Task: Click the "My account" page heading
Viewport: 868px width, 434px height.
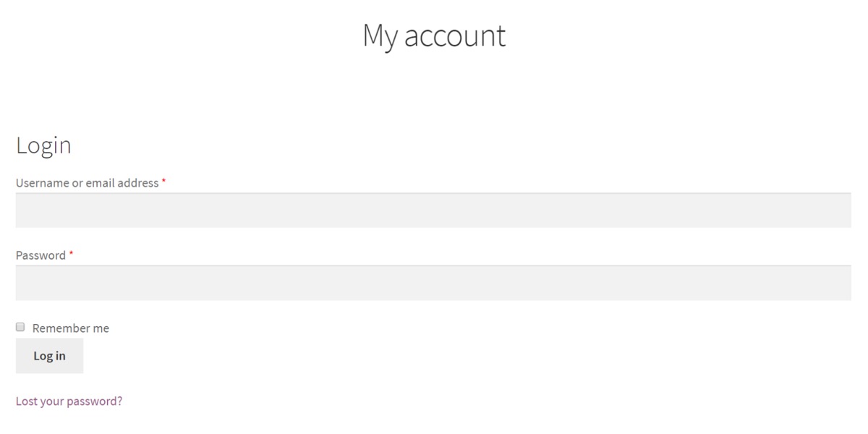Action: coord(434,35)
